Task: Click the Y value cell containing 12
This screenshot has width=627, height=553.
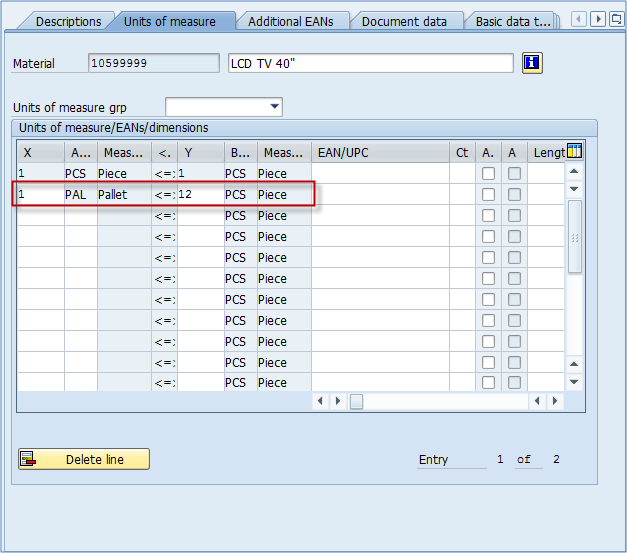Action: pyautogui.click(x=199, y=195)
